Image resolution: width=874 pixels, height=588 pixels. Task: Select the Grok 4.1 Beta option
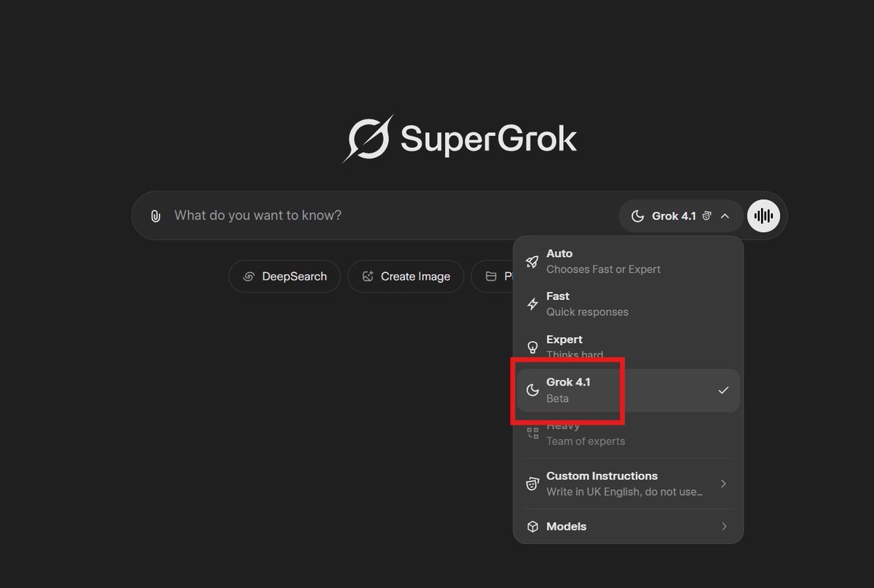click(x=628, y=390)
